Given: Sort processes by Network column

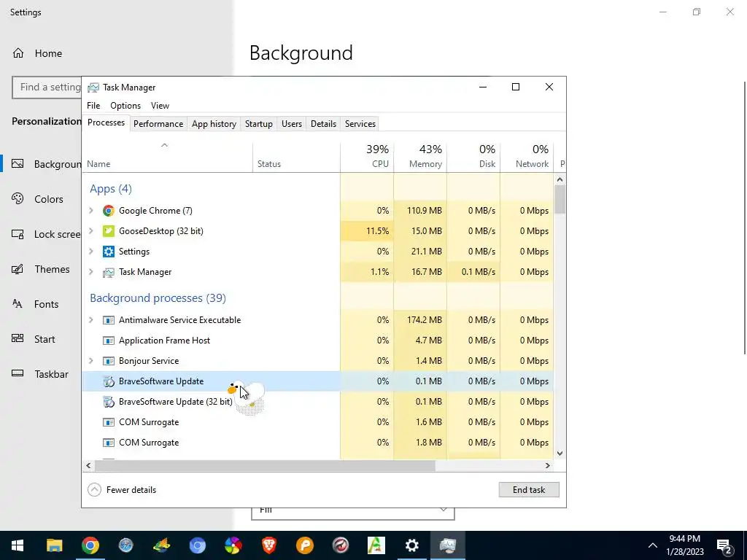Looking at the screenshot, I should coord(527,157).
